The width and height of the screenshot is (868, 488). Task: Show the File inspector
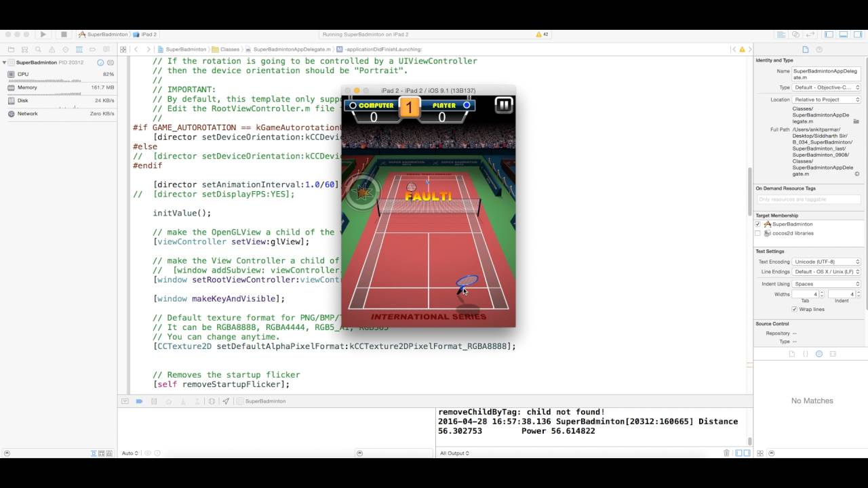point(806,49)
